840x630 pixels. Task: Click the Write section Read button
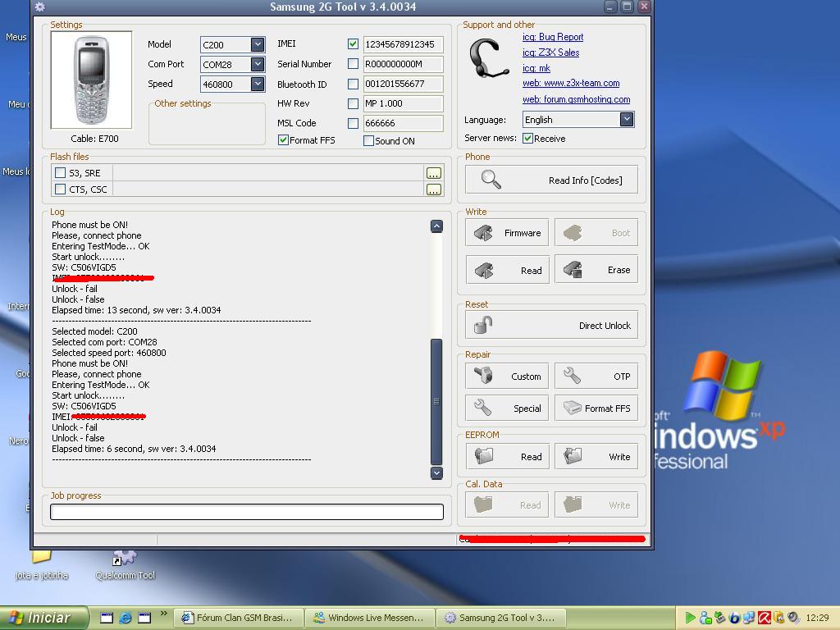pos(507,270)
